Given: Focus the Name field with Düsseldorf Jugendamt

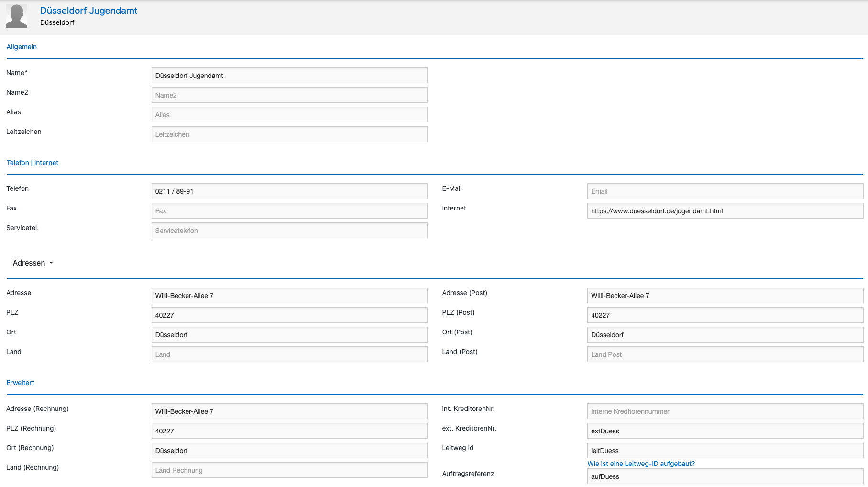Looking at the screenshot, I should pyautogui.click(x=289, y=76).
